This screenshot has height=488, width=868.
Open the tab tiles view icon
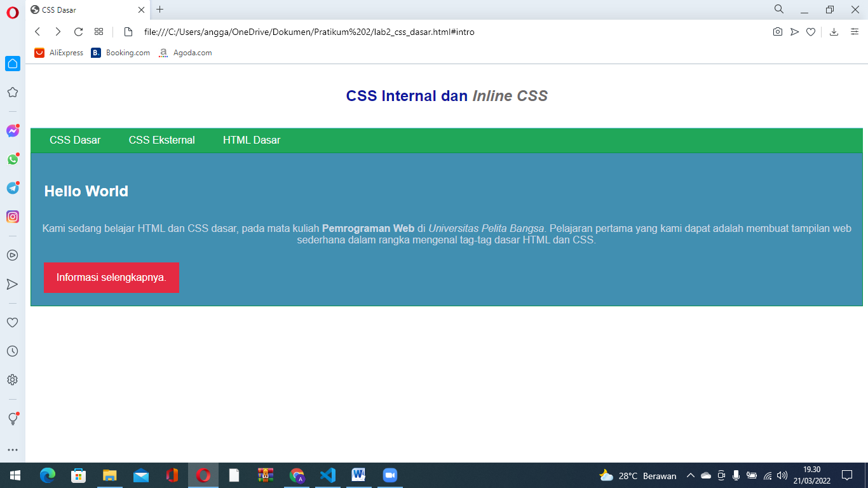[98, 31]
